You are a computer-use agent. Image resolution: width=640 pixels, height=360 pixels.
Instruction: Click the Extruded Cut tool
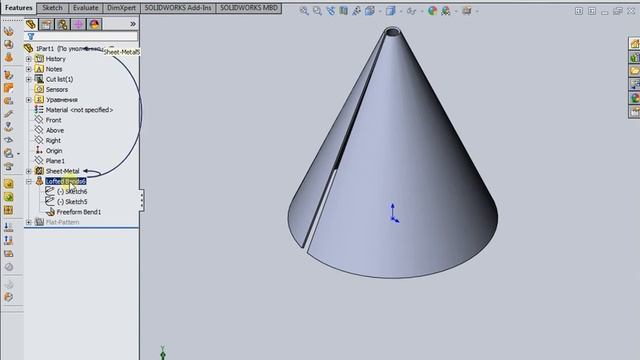(x=9, y=184)
